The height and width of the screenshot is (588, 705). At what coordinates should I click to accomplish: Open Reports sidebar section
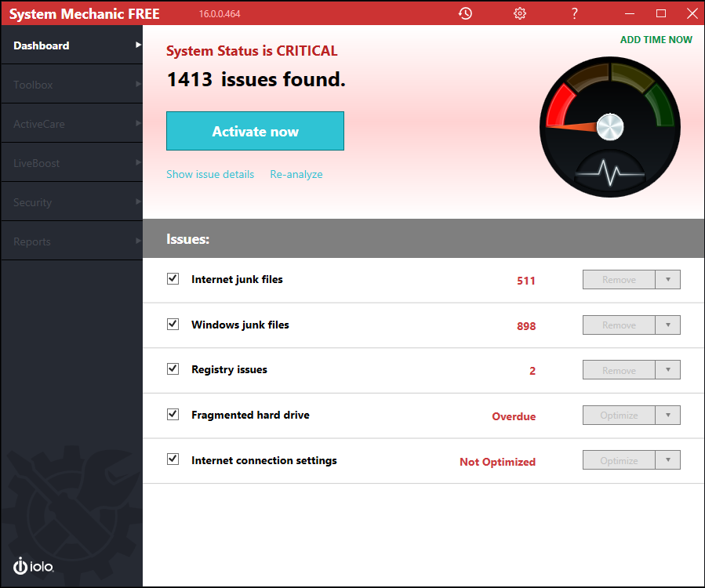coord(72,241)
